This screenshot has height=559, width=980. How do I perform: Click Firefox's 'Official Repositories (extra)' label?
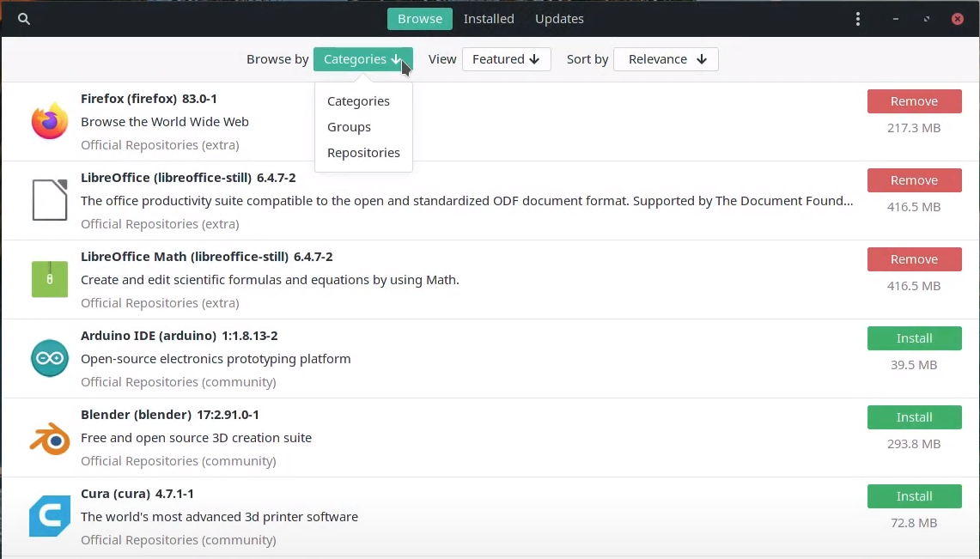[160, 145]
